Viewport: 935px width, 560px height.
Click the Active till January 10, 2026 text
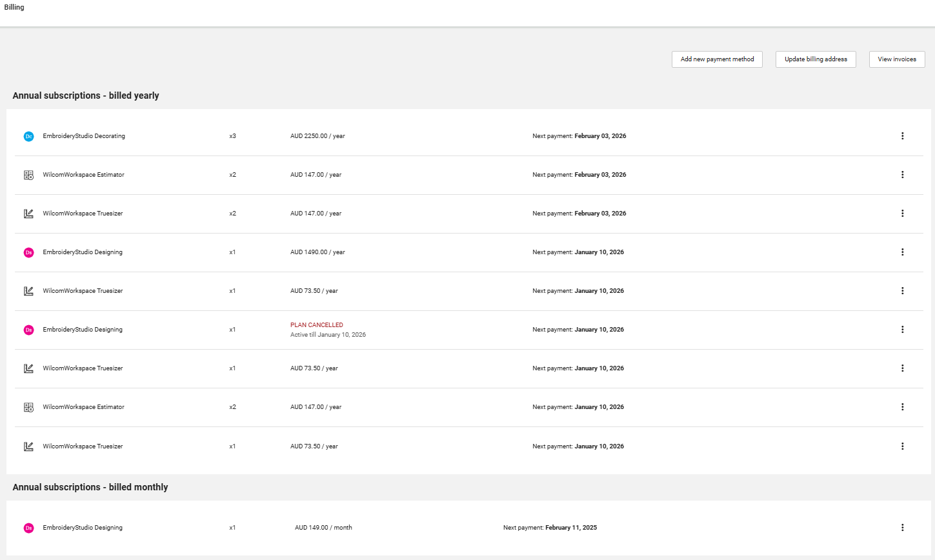point(328,335)
